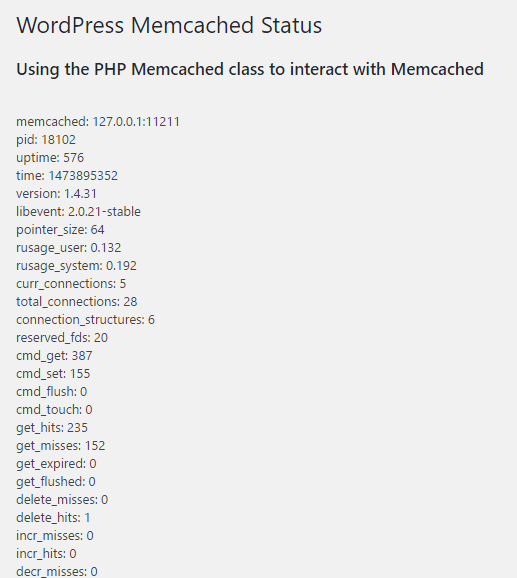This screenshot has height=578, width=517.
Task: Click the get_misses 152 entry
Action: (61, 446)
